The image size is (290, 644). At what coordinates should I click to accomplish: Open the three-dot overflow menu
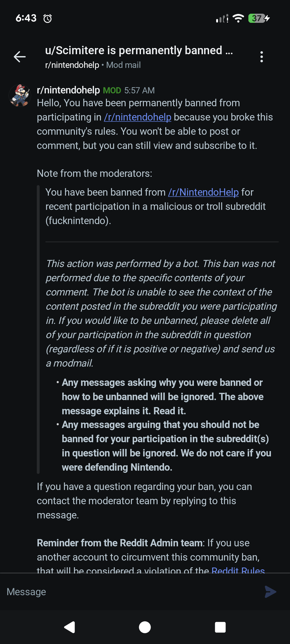(262, 57)
